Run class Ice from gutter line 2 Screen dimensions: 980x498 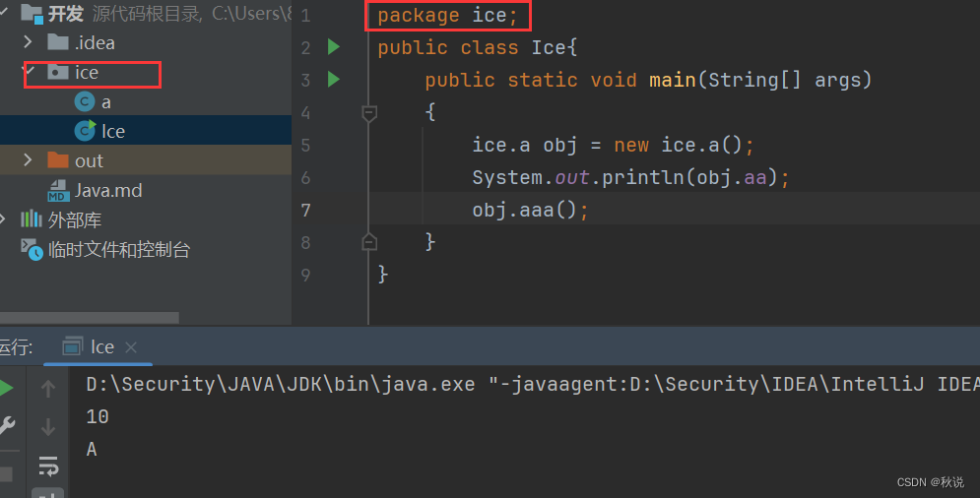coord(334,47)
